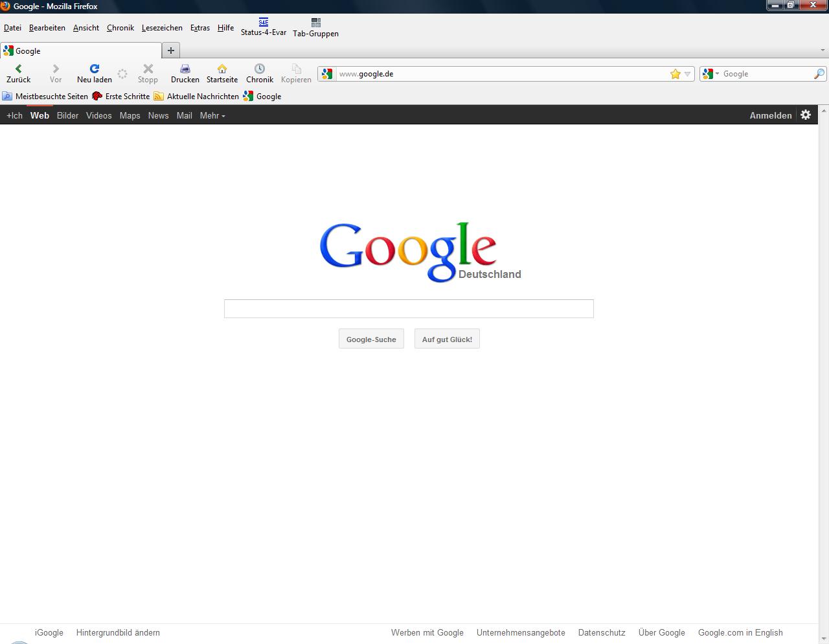Screen dimensions: 829x644
Task: Open Über Google footer link
Action: (x=661, y=632)
